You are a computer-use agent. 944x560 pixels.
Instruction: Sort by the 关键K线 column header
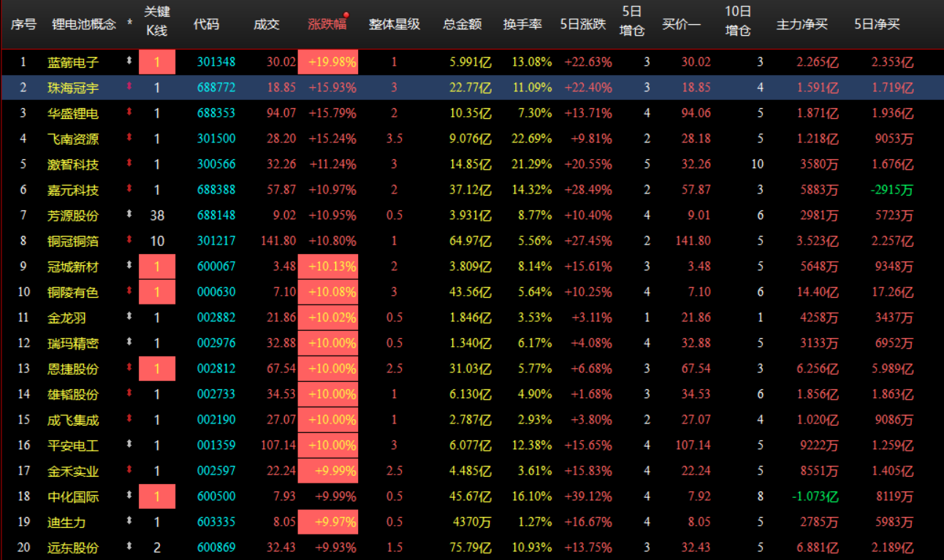pos(156,21)
